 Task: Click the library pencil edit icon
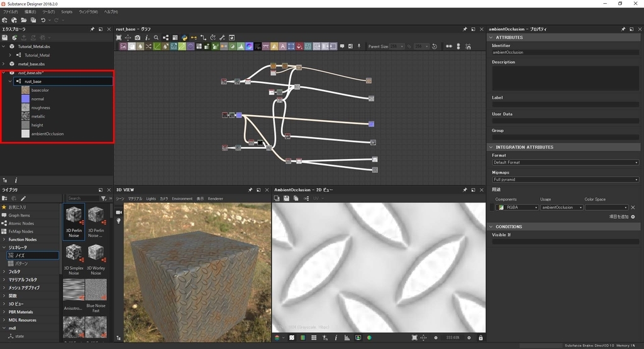point(23,198)
